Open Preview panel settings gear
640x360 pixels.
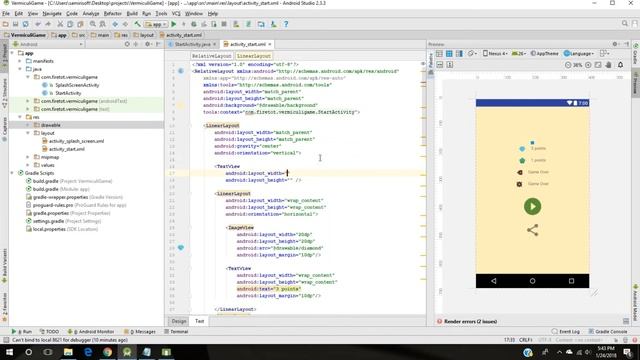[616, 44]
